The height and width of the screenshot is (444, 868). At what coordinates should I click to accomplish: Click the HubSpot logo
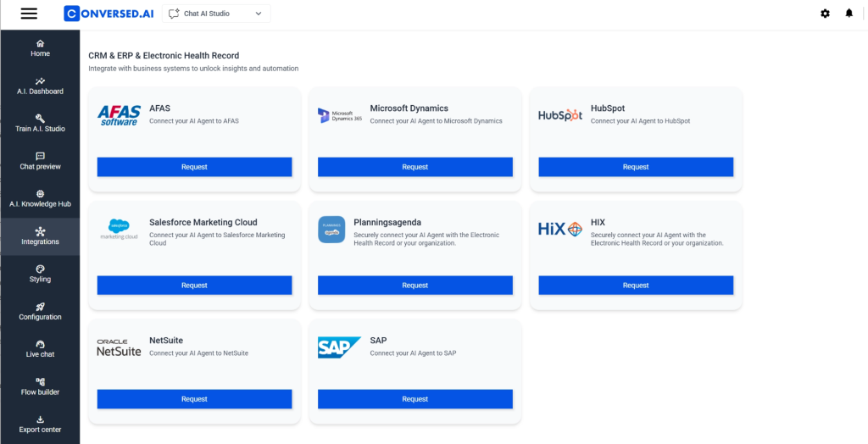pyautogui.click(x=560, y=115)
